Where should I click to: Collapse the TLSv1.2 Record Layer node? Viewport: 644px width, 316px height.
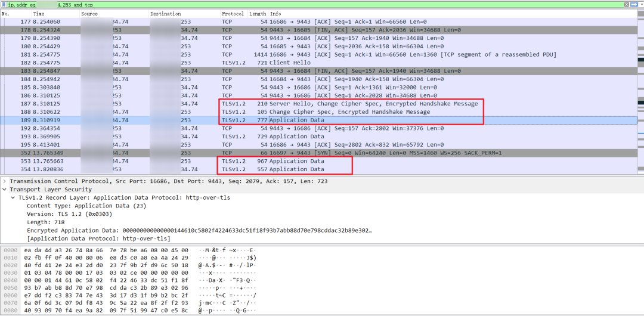point(13,198)
